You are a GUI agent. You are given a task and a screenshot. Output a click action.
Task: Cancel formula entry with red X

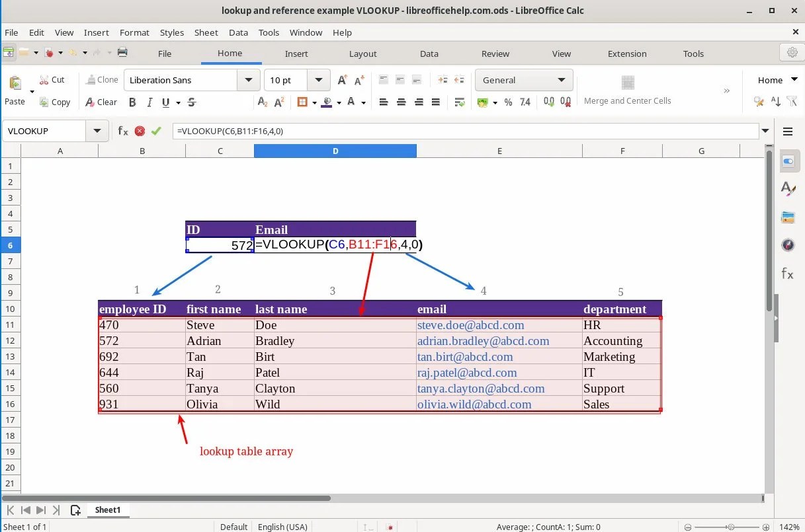[x=140, y=131]
